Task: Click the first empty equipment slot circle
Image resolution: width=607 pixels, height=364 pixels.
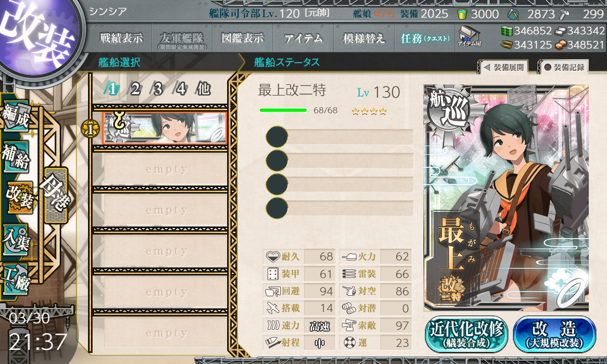Action: 277,136
